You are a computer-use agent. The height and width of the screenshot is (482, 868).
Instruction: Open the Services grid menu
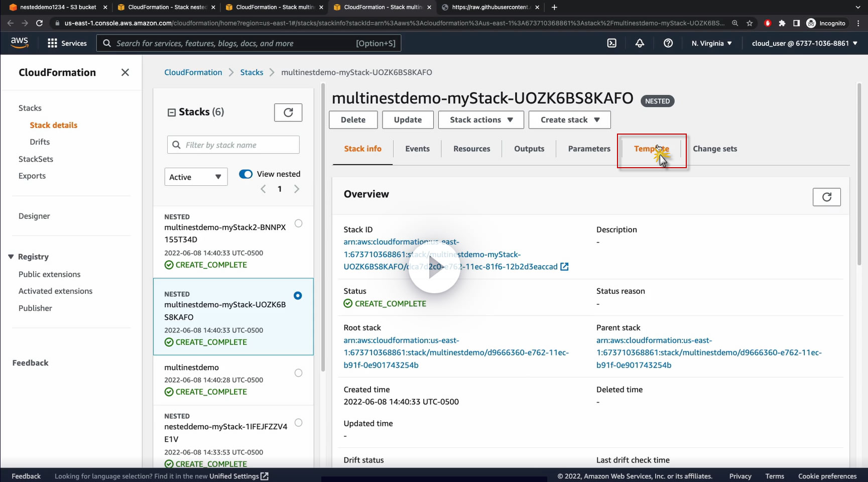coord(52,43)
